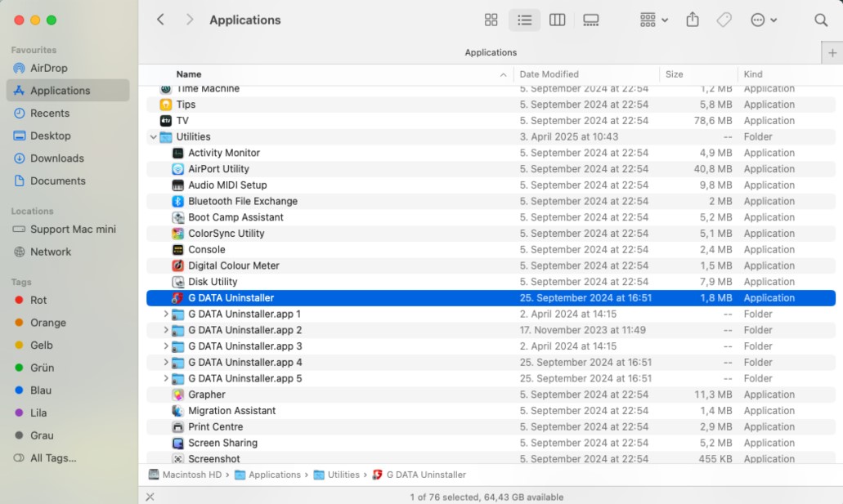This screenshot has height=504, width=843.
Task: Go back with the left chevron
Action: tap(160, 20)
